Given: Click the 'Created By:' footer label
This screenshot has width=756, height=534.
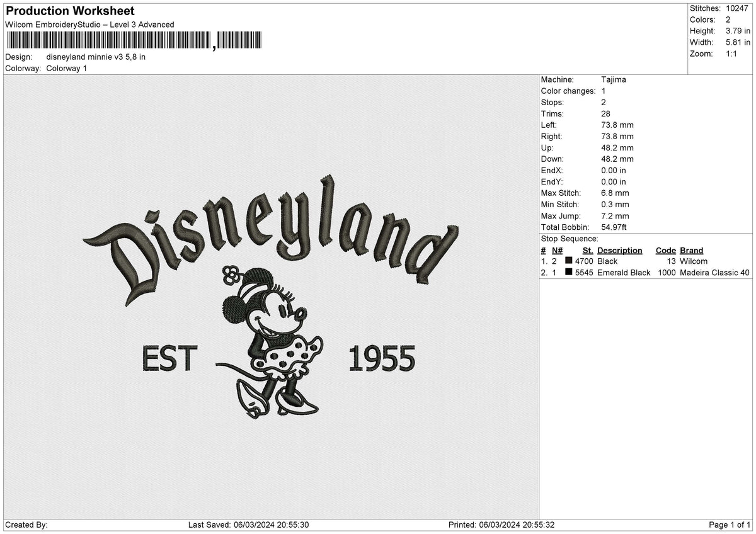Looking at the screenshot, I should point(26,525).
